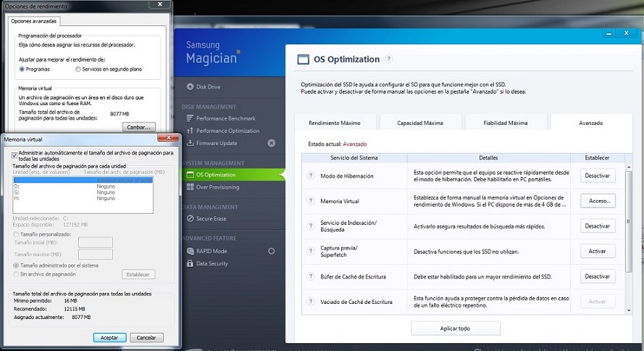The height and width of the screenshot is (351, 644).
Task: Click help icon for Modo de Hibernación
Action: click(311, 175)
